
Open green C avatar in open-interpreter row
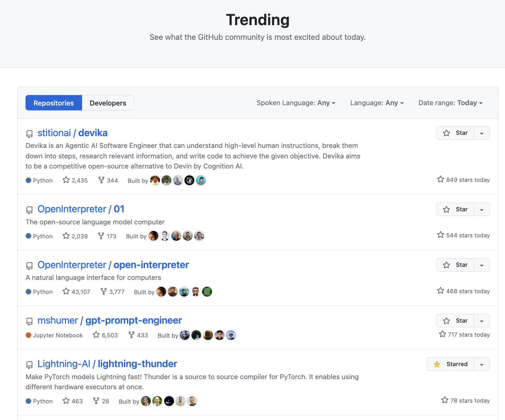[x=207, y=292]
